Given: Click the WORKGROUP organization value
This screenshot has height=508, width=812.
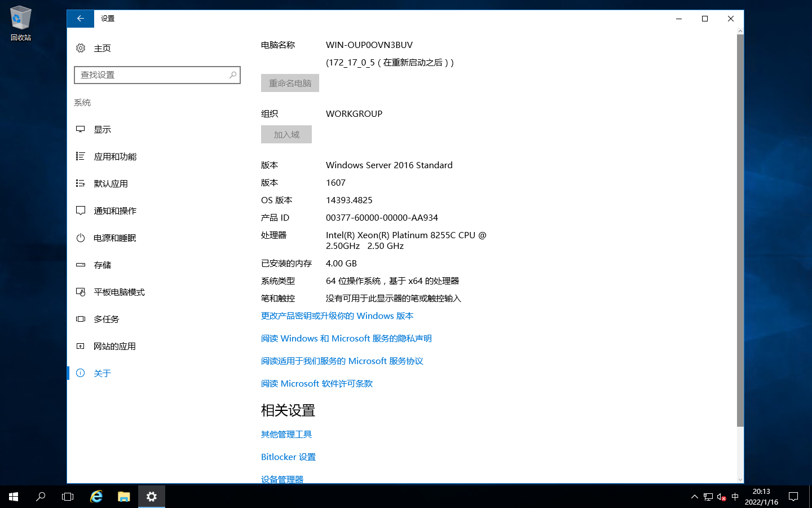Looking at the screenshot, I should pos(354,113).
